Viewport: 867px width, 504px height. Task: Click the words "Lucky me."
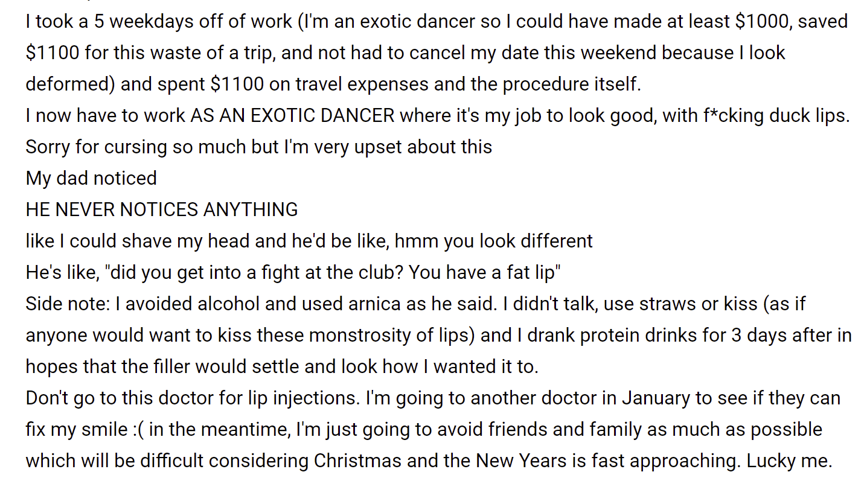pos(789,461)
